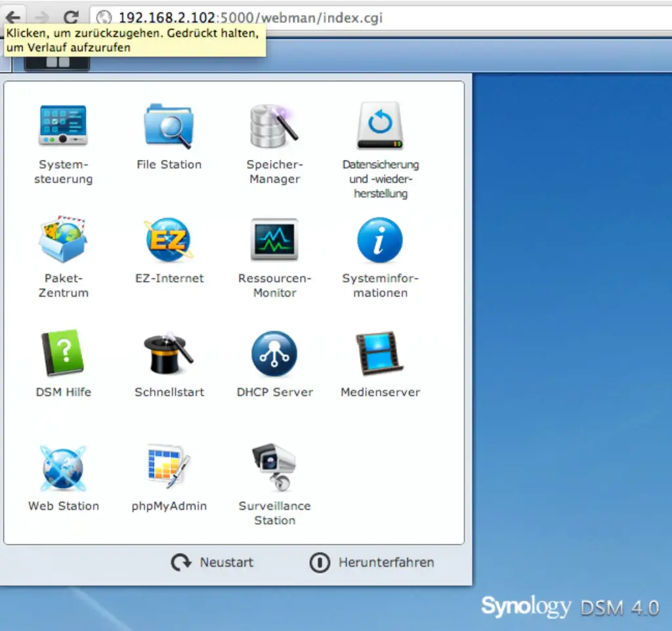Open the Ressourcen-Monitor
The image size is (672, 631).
coord(274,239)
